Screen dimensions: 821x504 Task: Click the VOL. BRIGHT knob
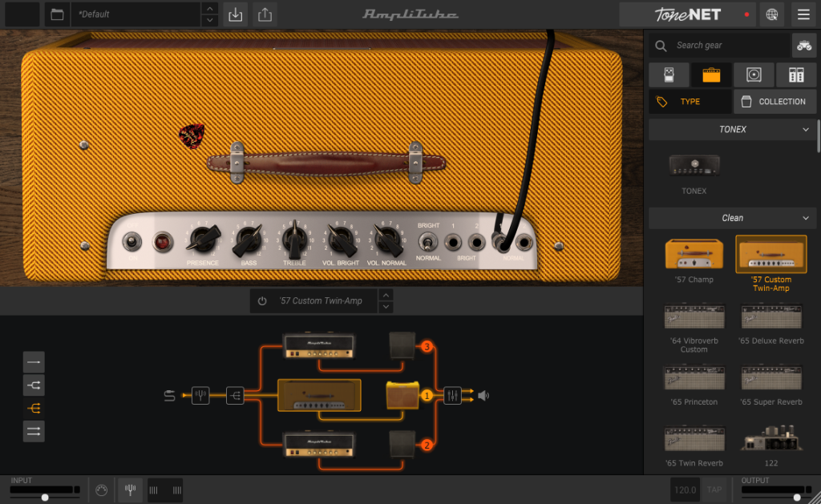[341, 240]
